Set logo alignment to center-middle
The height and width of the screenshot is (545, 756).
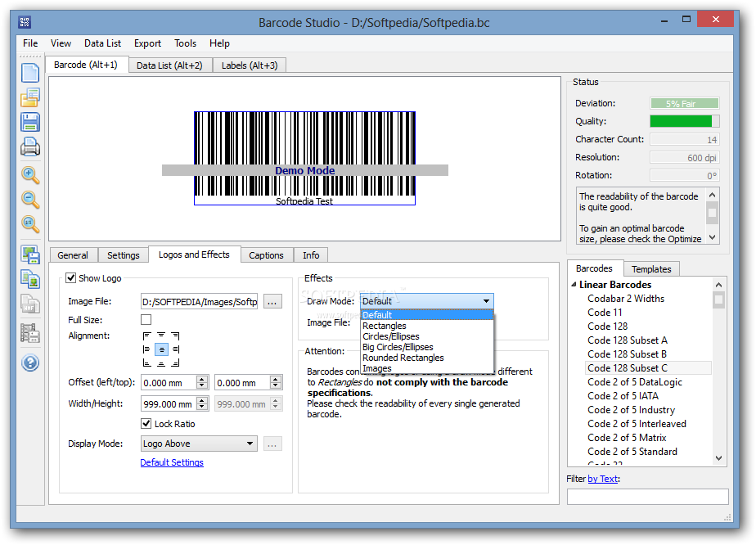click(x=161, y=349)
